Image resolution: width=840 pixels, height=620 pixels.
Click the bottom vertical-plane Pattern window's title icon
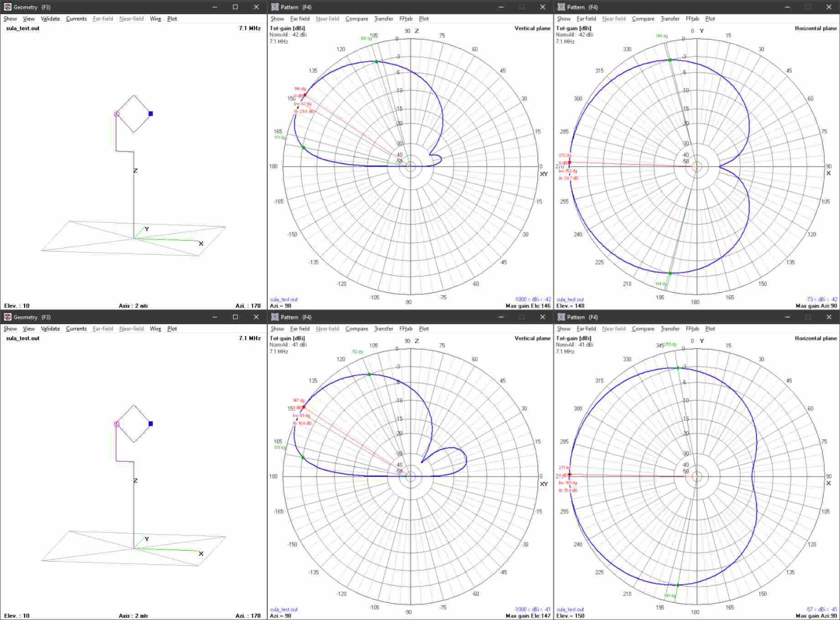(275, 317)
